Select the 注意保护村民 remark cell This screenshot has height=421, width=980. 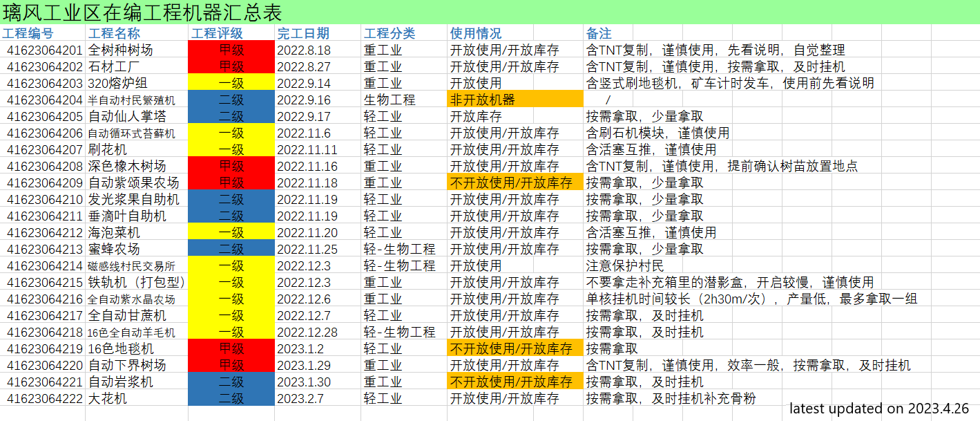tap(624, 265)
